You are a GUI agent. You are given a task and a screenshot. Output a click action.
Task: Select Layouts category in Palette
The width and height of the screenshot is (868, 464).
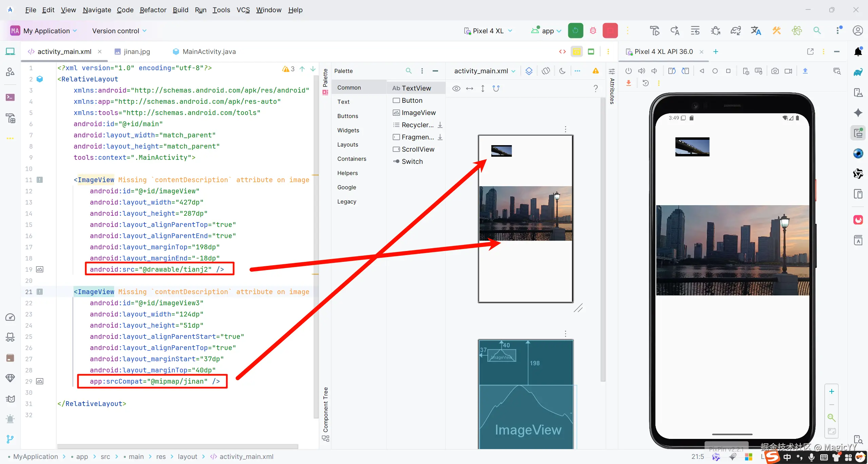348,144
